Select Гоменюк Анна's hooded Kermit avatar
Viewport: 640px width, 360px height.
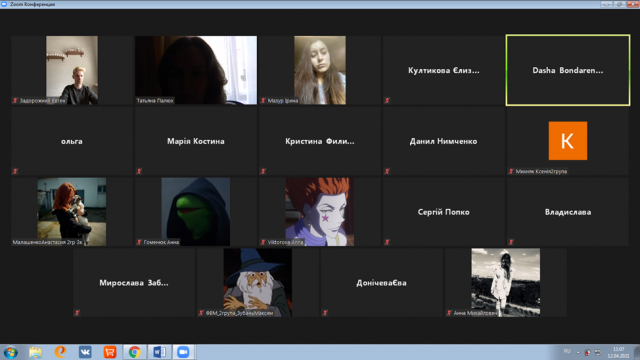coord(196,212)
